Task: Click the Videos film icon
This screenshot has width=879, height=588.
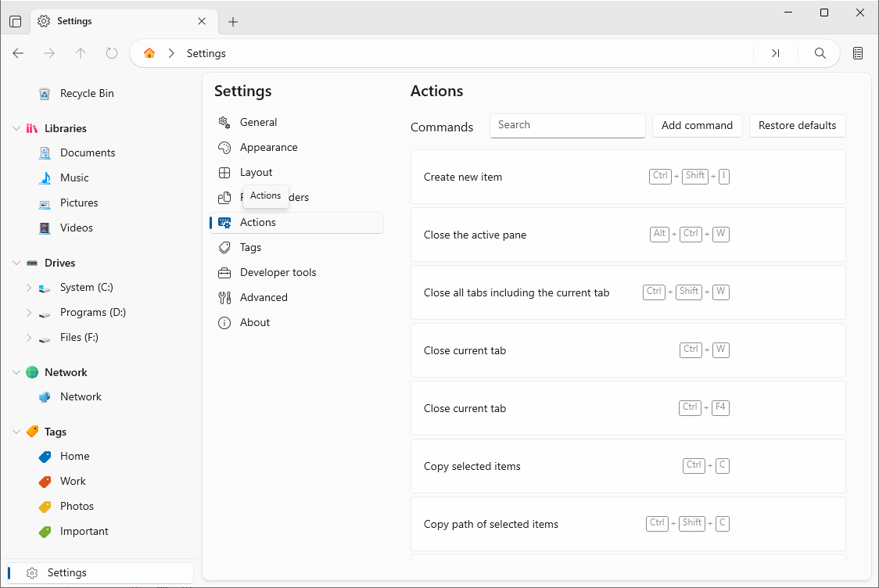Action: pos(45,228)
